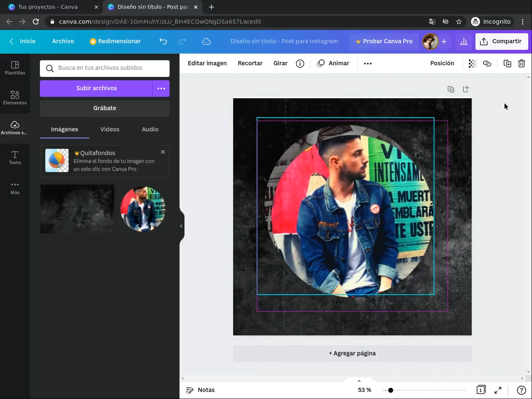
Task: Expand the page list chevron
Action: (359, 381)
